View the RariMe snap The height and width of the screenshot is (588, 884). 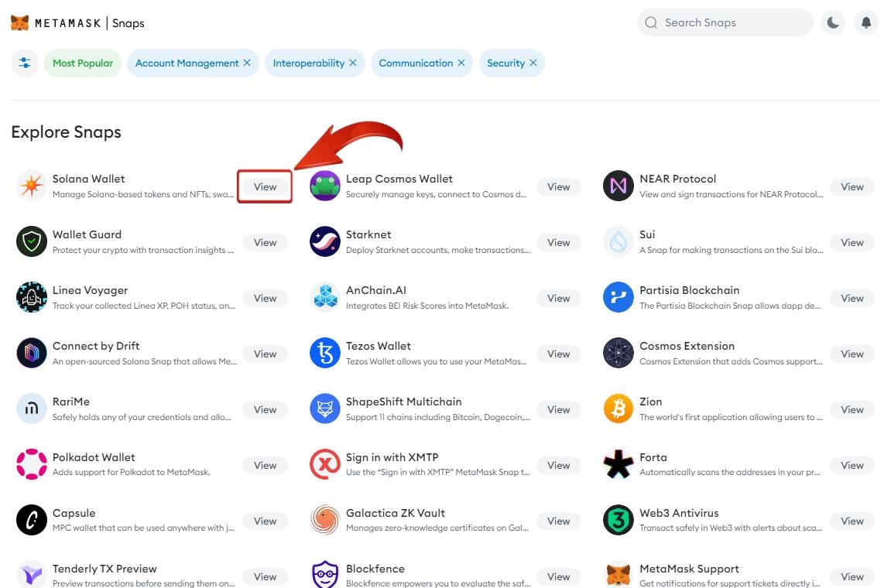click(265, 409)
